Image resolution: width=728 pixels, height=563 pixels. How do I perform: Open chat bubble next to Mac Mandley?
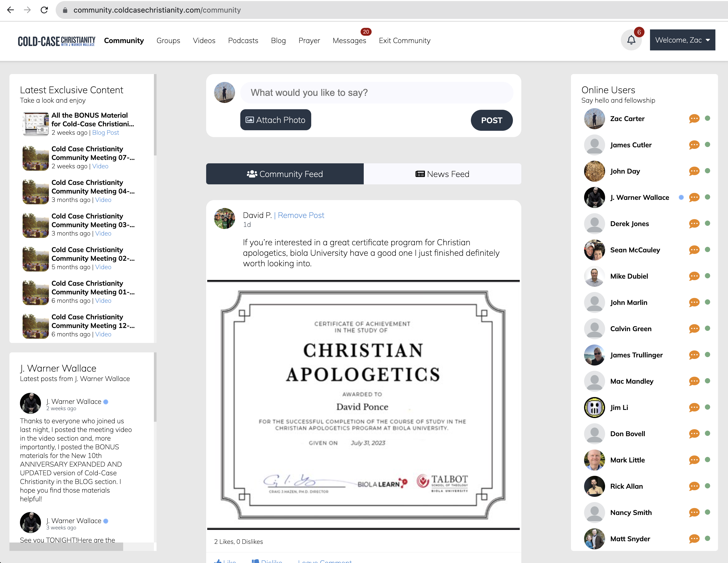click(694, 381)
